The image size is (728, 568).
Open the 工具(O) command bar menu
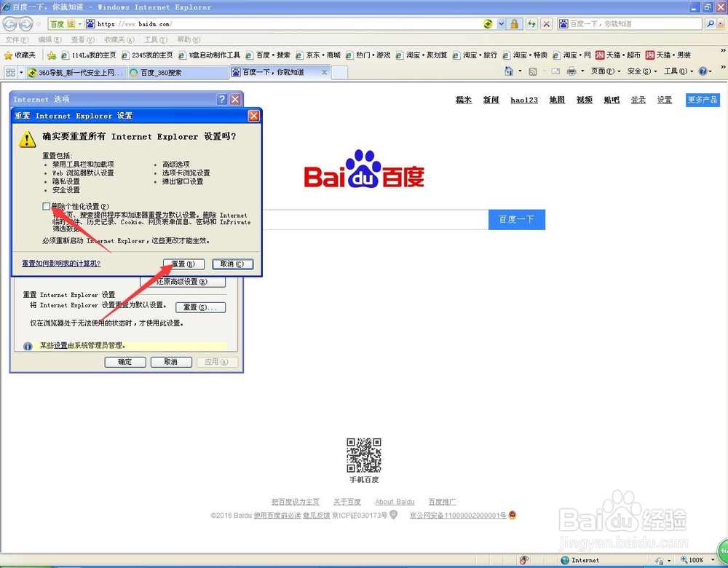678,71
